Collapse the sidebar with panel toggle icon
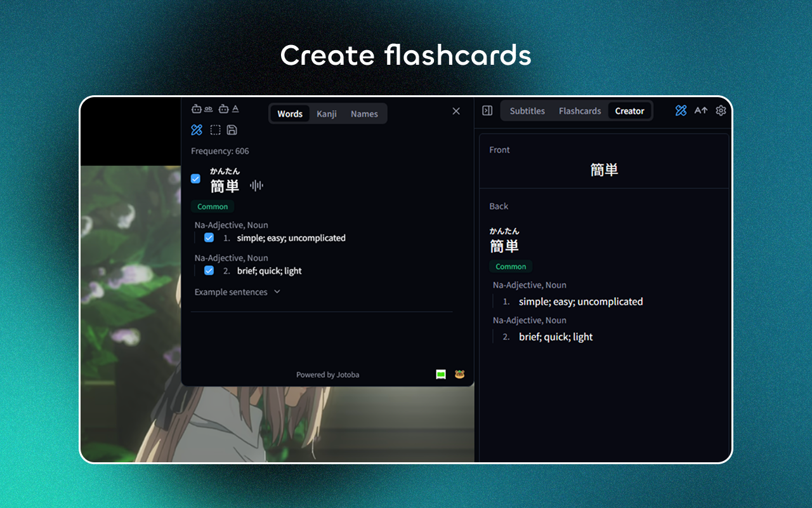812x508 pixels. click(x=487, y=110)
